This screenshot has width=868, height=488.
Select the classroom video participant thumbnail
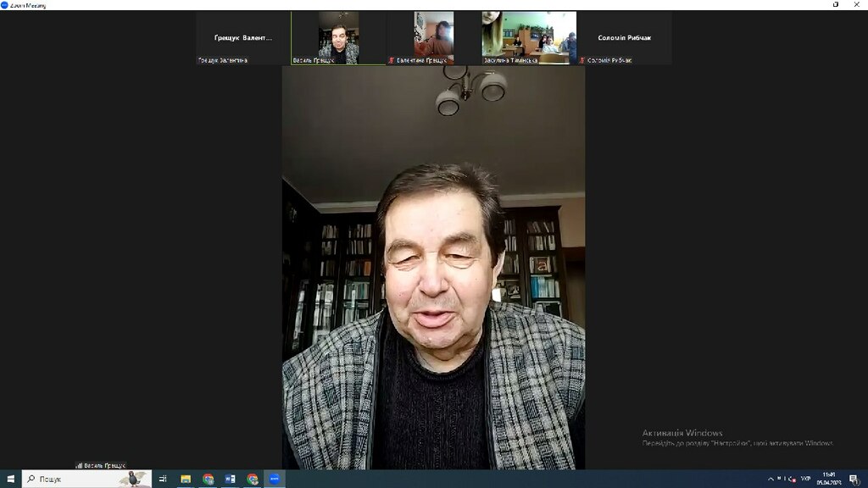point(529,37)
